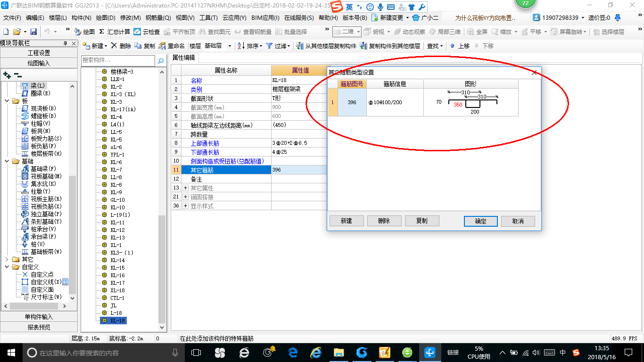The image size is (644, 362).
Task: Click the search magnifier icon beside component search
Action: (161, 60)
